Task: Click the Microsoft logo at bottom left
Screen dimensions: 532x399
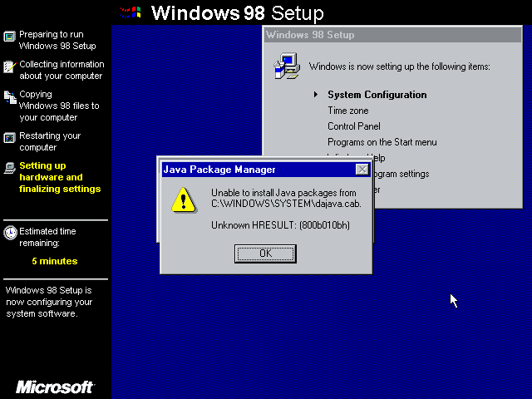Action: click(56, 387)
